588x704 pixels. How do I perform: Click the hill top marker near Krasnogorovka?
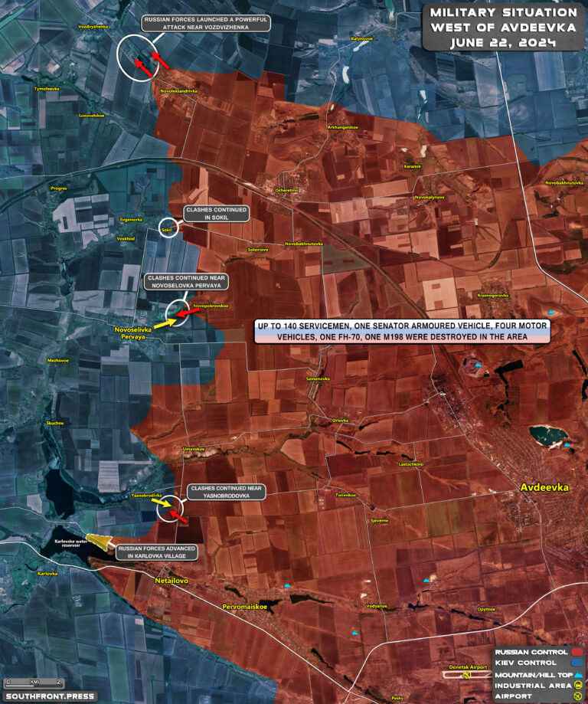click(x=552, y=312)
